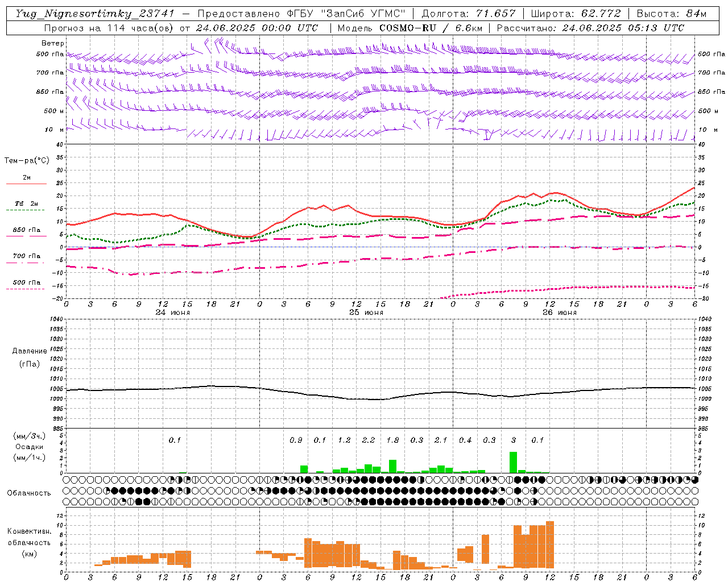Click the precipitation value 0.9

point(296,440)
